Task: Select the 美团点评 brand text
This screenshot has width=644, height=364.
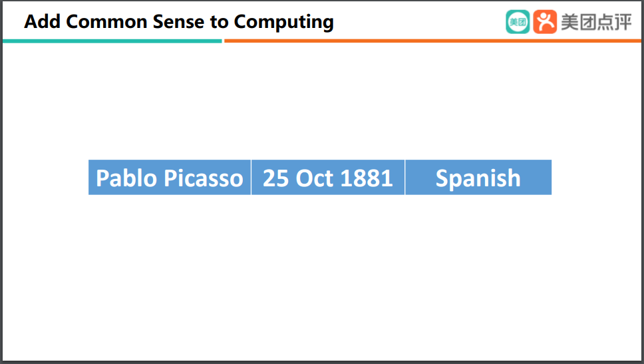Action: point(596,22)
